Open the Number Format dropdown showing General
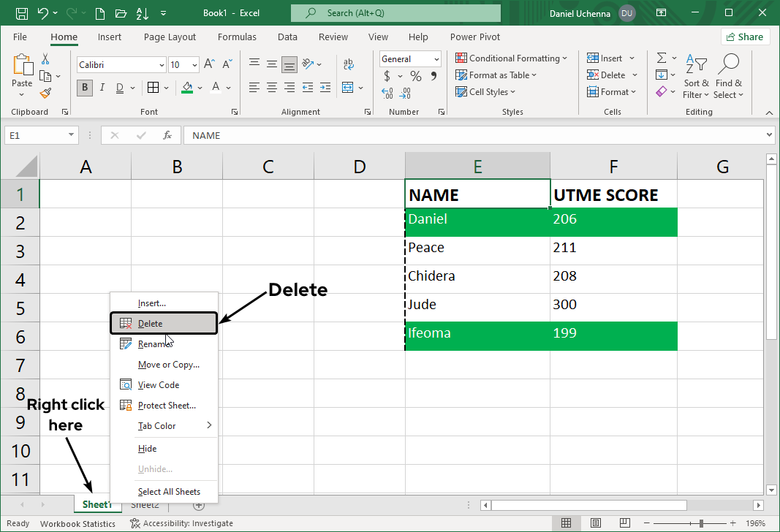The width and height of the screenshot is (780, 532). click(409, 58)
